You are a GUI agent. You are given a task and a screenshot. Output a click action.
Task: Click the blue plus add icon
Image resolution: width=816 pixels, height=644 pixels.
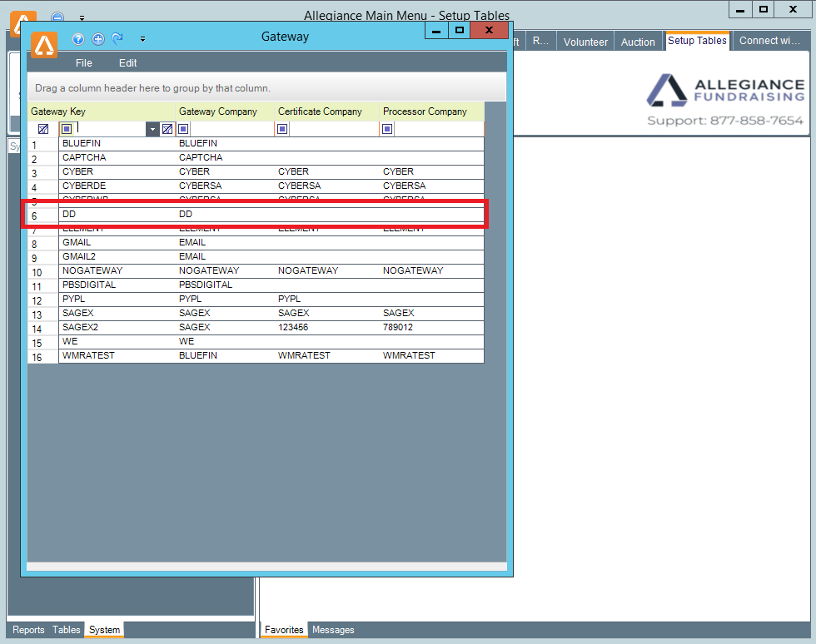click(x=98, y=39)
